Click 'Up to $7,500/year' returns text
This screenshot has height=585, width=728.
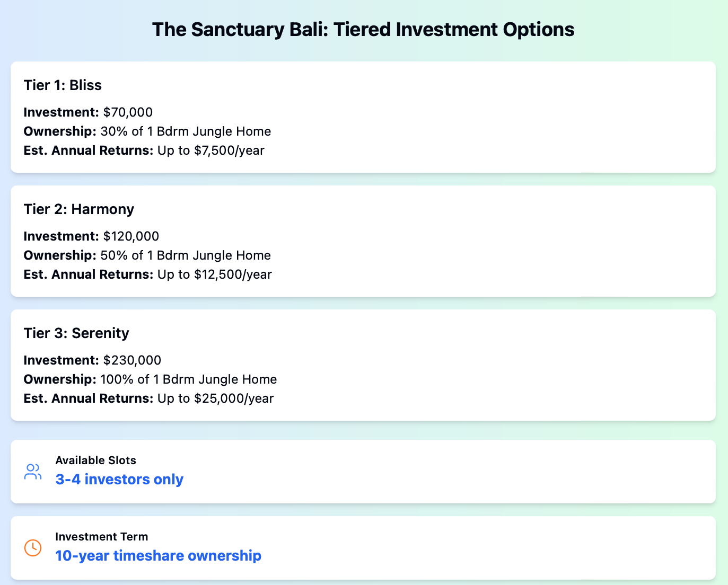(x=211, y=150)
